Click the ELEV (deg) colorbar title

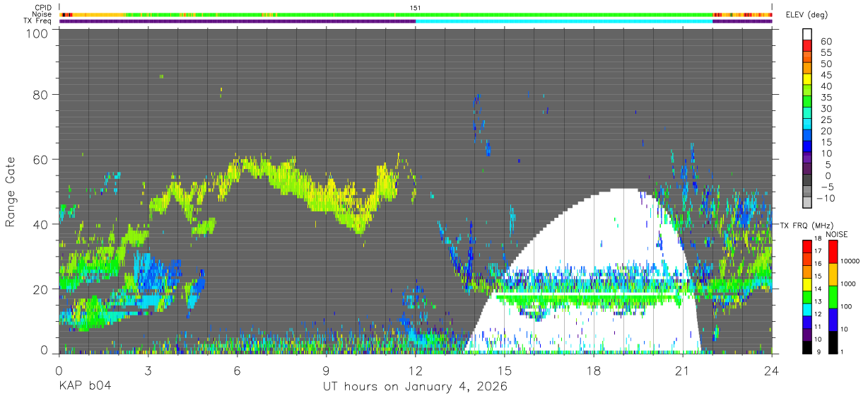pyautogui.click(x=807, y=15)
